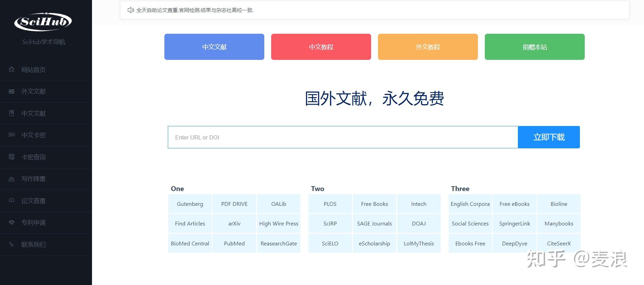644x285 pixels.
Task: Open the English Corpora link
Action: [470, 204]
